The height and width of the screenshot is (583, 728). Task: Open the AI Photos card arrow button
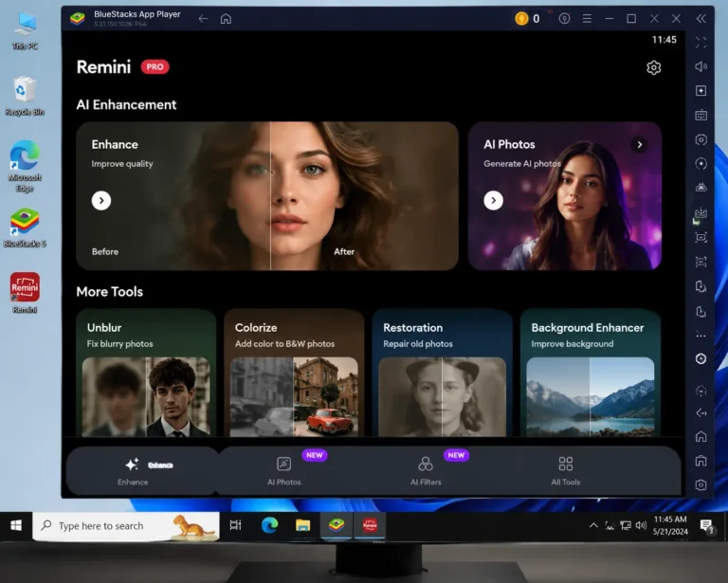(494, 201)
